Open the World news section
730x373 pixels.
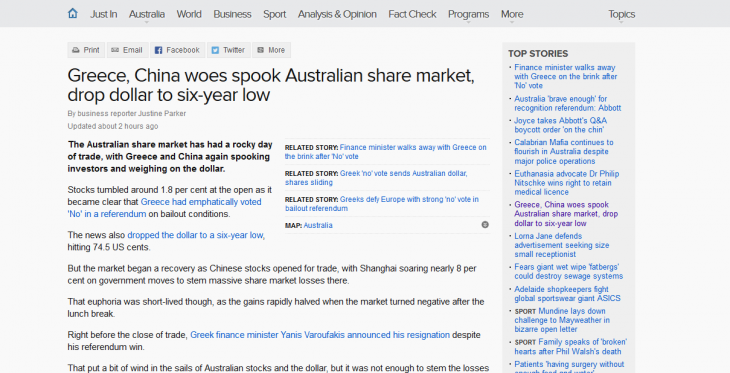coord(189,14)
